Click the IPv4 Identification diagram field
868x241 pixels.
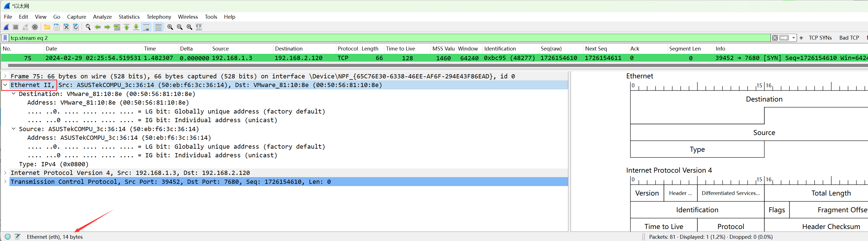point(697,210)
